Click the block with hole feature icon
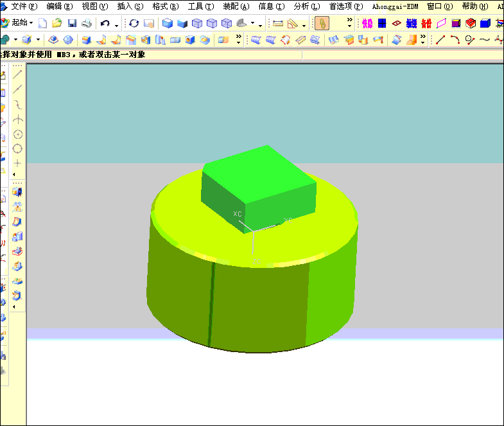The height and width of the screenshot is (426, 504). point(190,40)
